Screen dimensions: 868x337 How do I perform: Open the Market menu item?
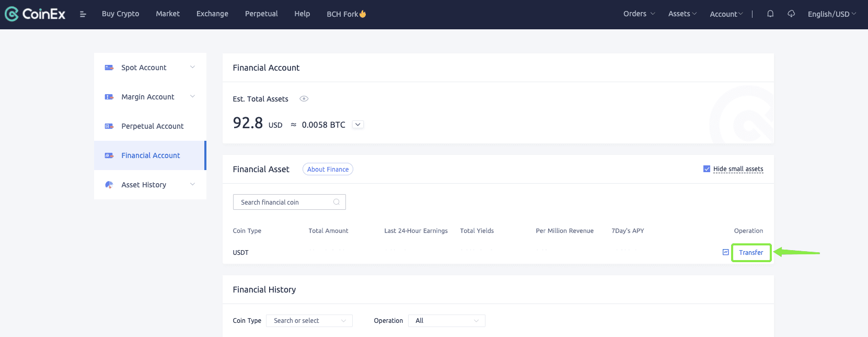pyautogui.click(x=168, y=14)
